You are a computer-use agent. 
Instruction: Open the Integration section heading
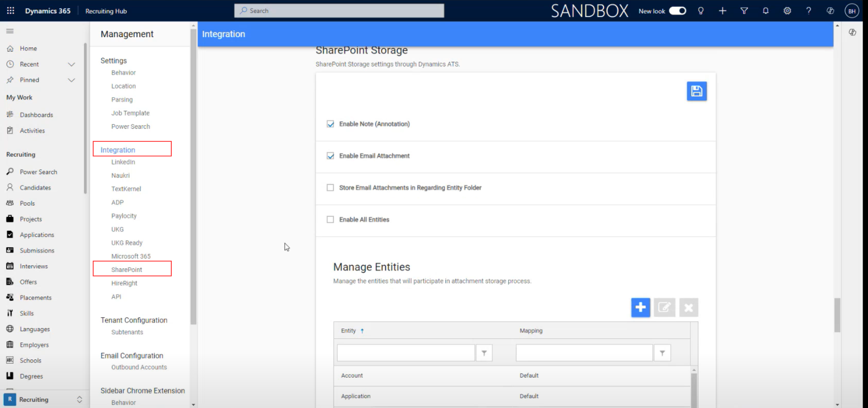coord(118,150)
